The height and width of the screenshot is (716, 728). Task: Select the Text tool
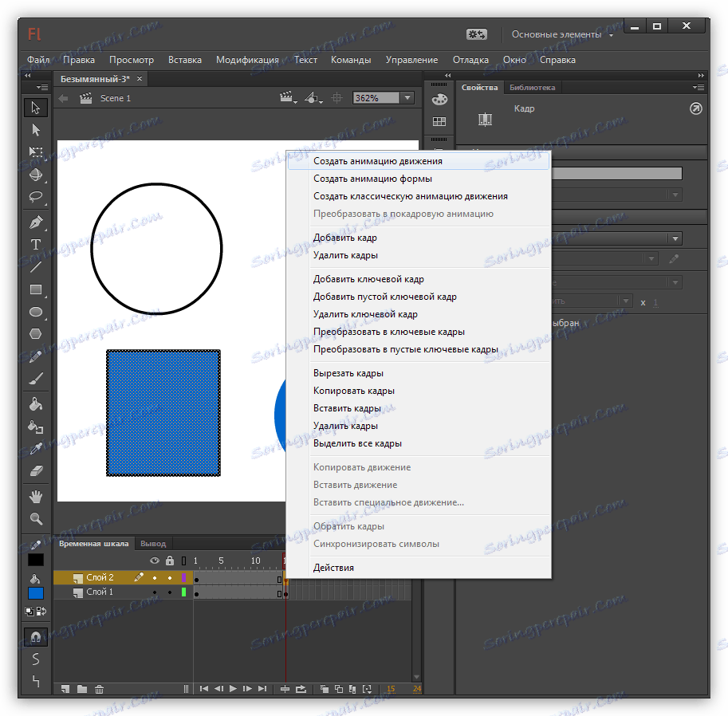[x=36, y=244]
